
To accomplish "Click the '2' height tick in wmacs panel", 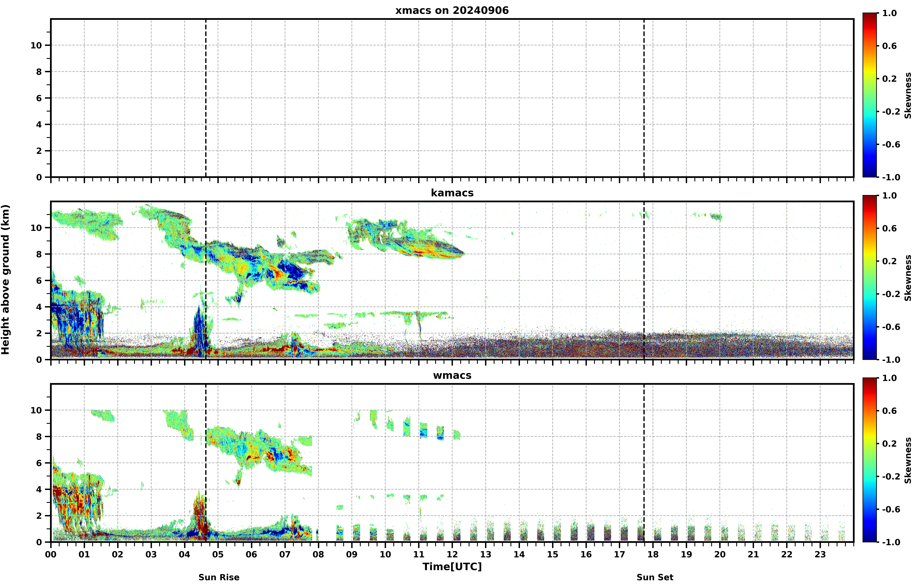I will 39,516.
